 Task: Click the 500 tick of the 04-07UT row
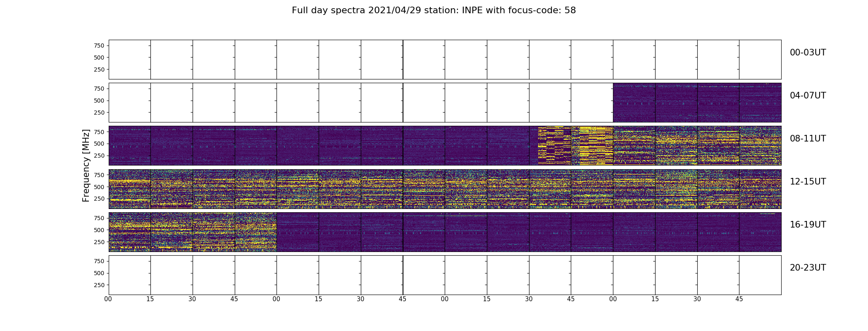click(x=99, y=101)
